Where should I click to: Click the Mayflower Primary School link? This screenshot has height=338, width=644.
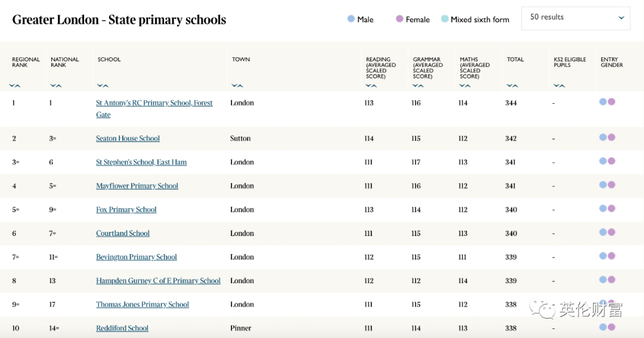(137, 186)
